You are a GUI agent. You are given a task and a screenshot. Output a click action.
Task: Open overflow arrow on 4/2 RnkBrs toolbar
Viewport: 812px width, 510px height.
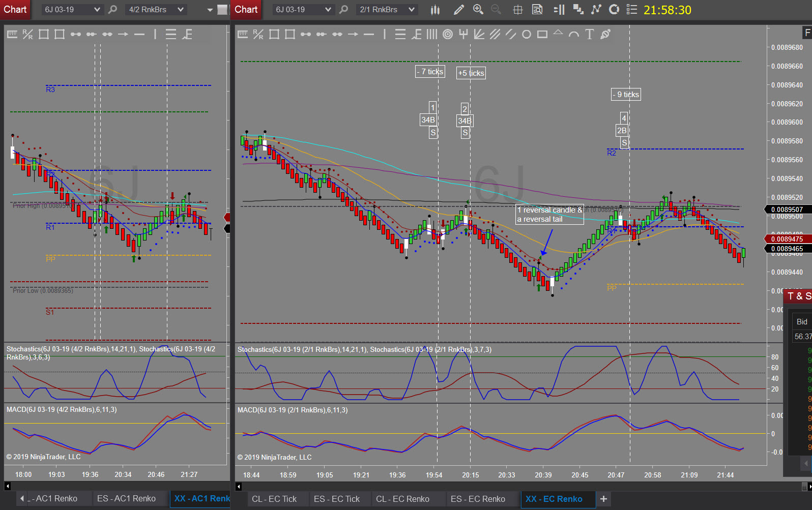tap(210, 10)
